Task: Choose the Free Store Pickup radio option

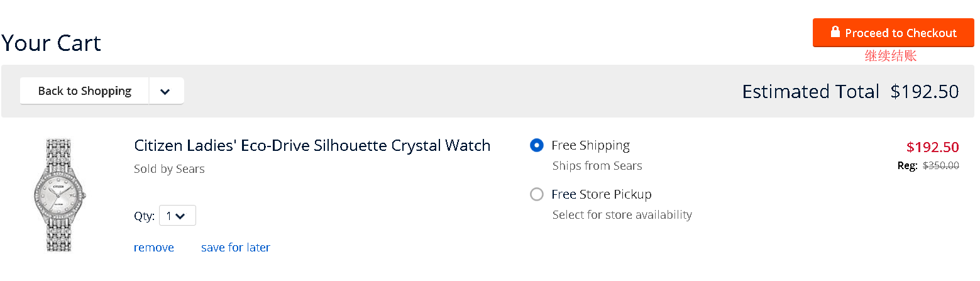Action: (x=536, y=194)
